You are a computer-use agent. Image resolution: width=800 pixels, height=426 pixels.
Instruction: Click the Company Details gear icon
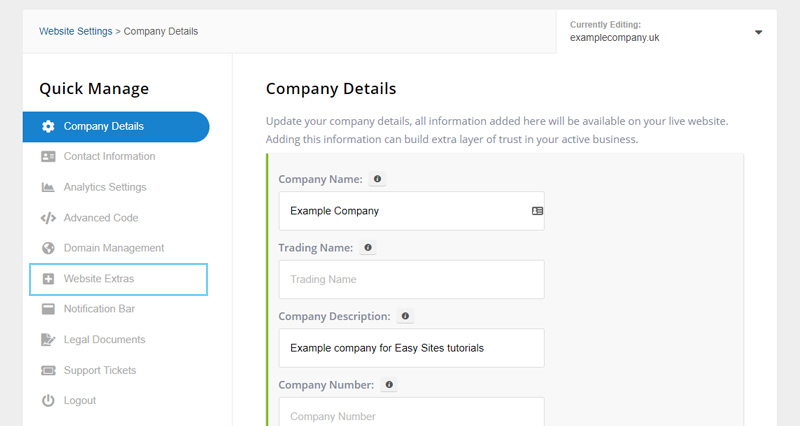48,126
